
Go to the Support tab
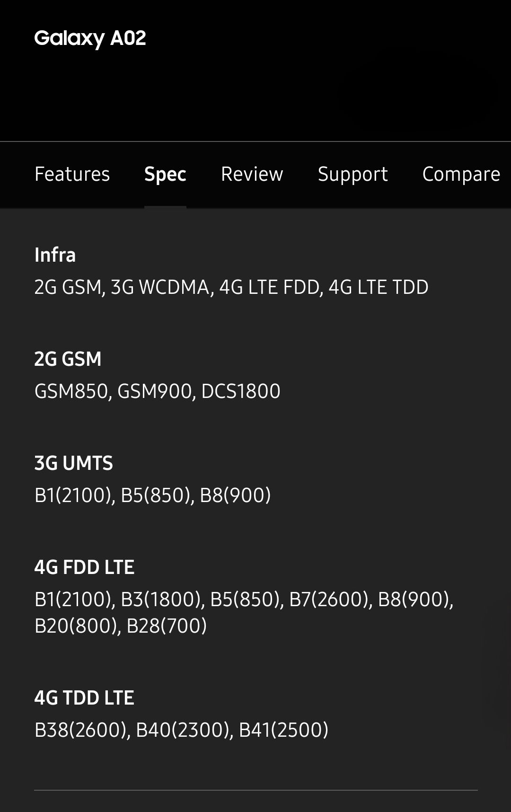pyautogui.click(x=352, y=174)
